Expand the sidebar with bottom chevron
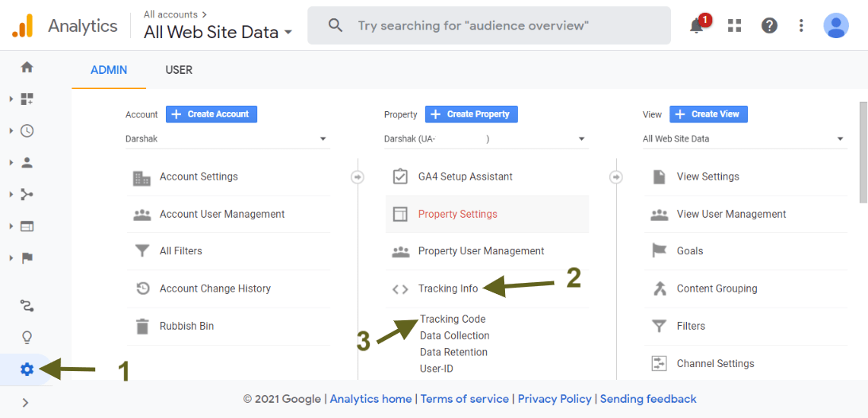 click(25, 403)
